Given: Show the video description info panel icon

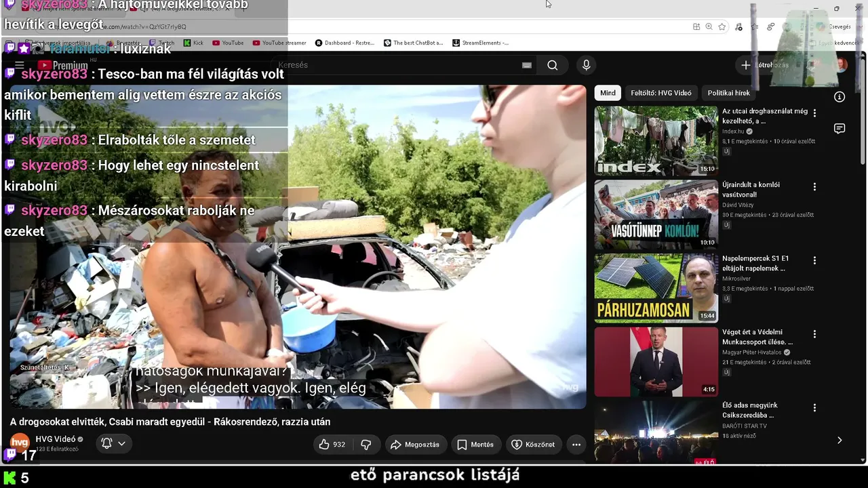Looking at the screenshot, I should pos(840,97).
